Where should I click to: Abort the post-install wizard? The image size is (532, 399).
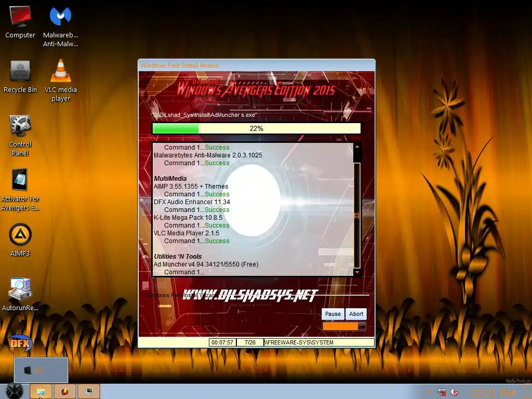click(356, 314)
